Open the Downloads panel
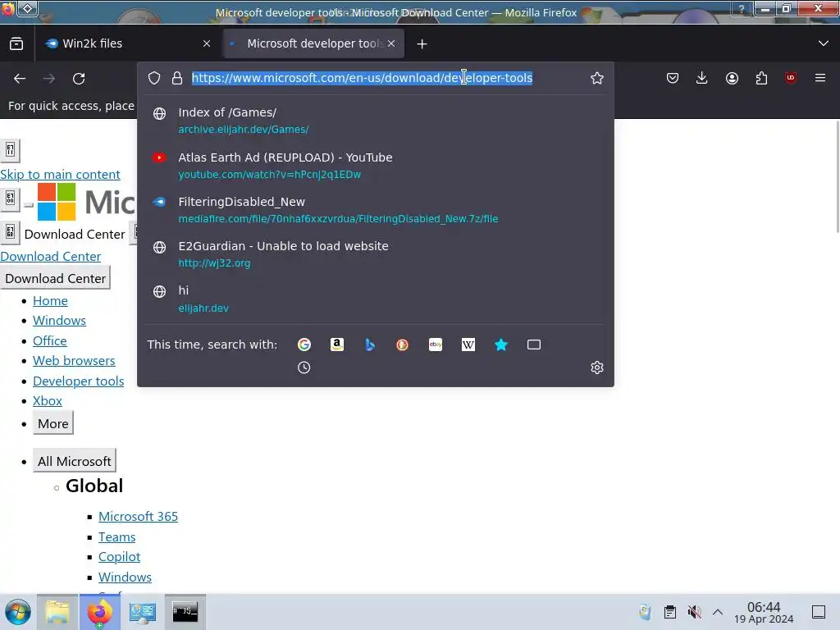The image size is (840, 630). 702,78
